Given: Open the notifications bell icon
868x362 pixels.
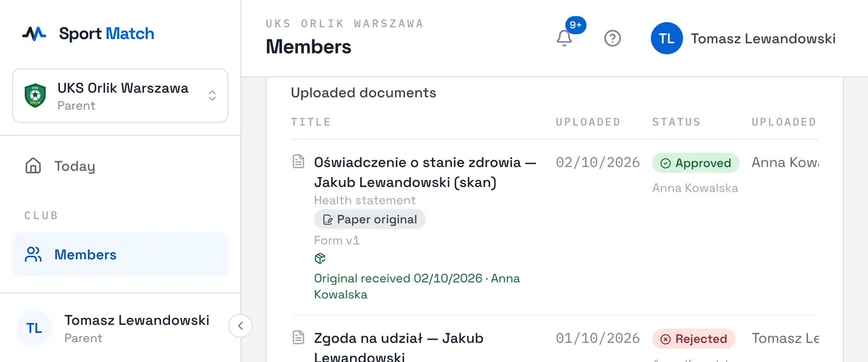Looking at the screenshot, I should [564, 38].
